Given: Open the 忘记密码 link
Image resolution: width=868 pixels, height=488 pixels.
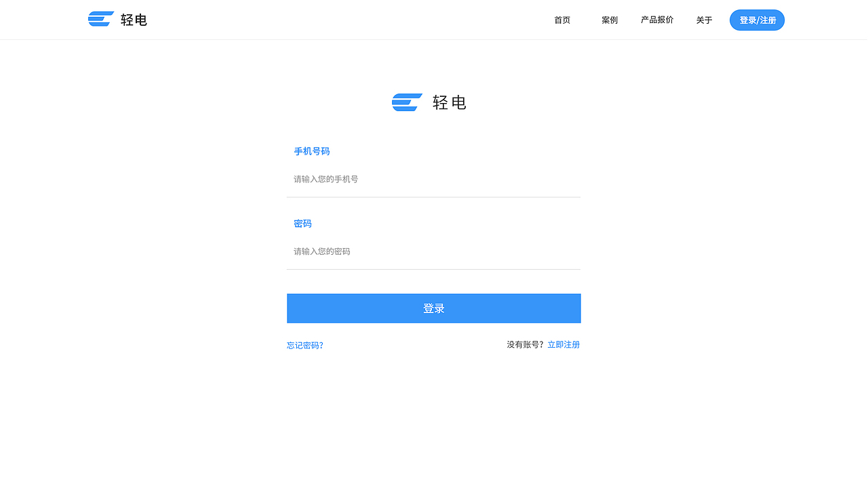Looking at the screenshot, I should point(305,345).
